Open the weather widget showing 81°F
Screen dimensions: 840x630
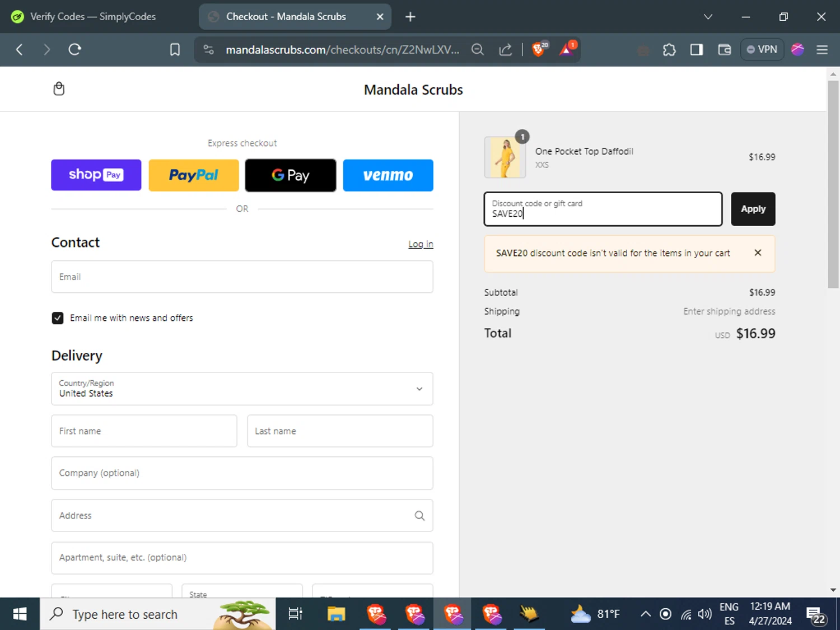(595, 614)
